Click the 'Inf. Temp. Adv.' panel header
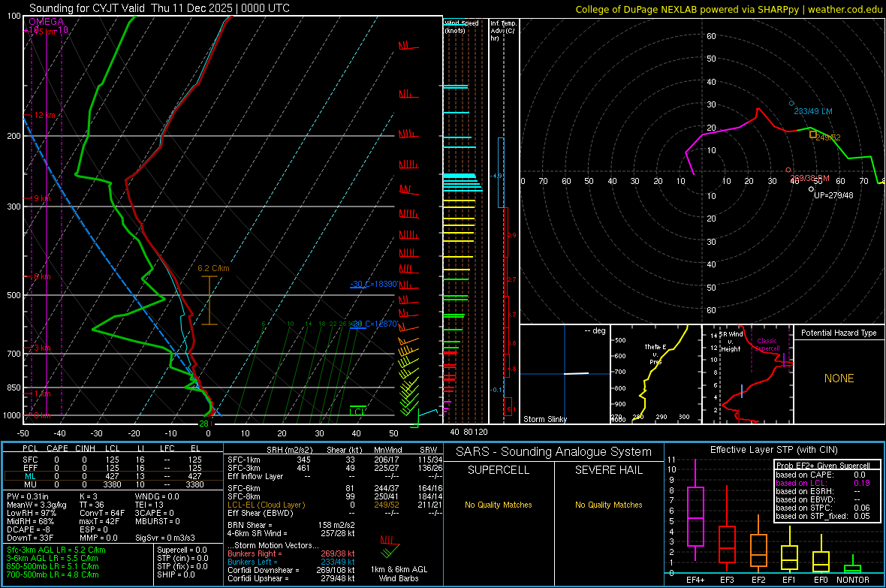The height and width of the screenshot is (588, 886). (x=503, y=31)
